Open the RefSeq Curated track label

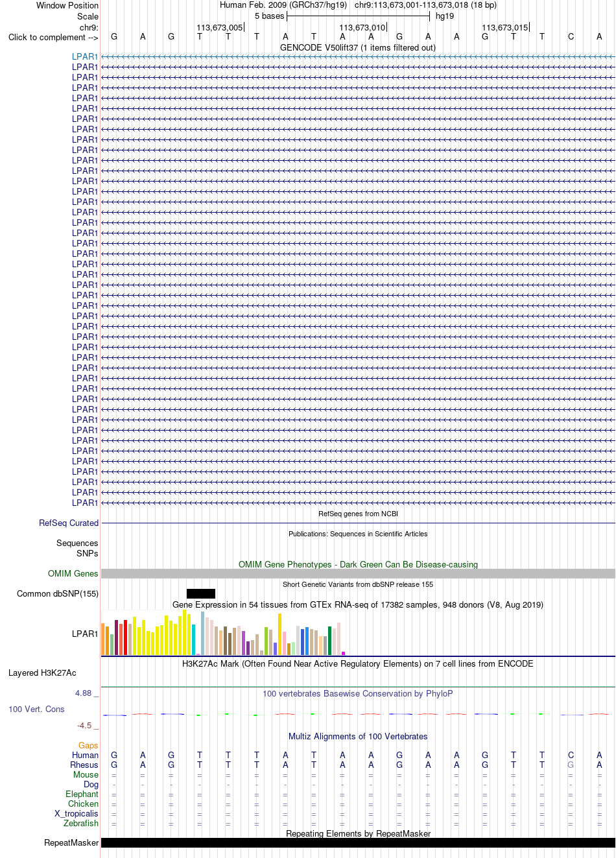69,523
